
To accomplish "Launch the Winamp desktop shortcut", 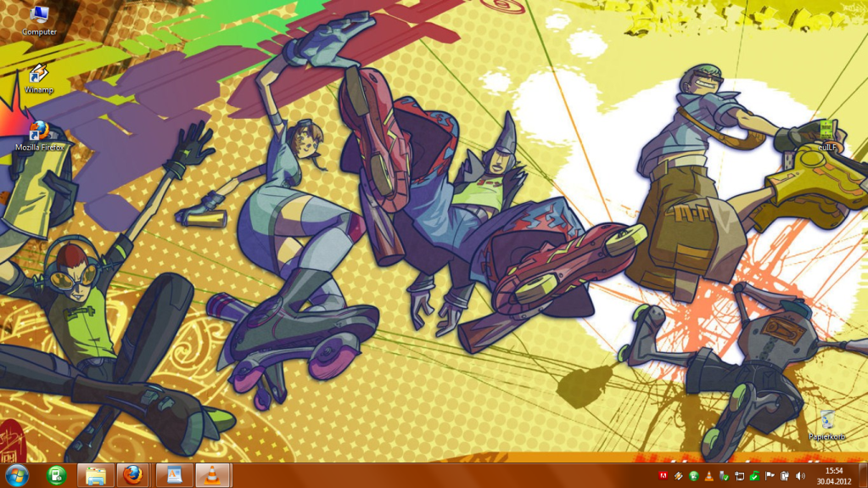I will click(39, 79).
